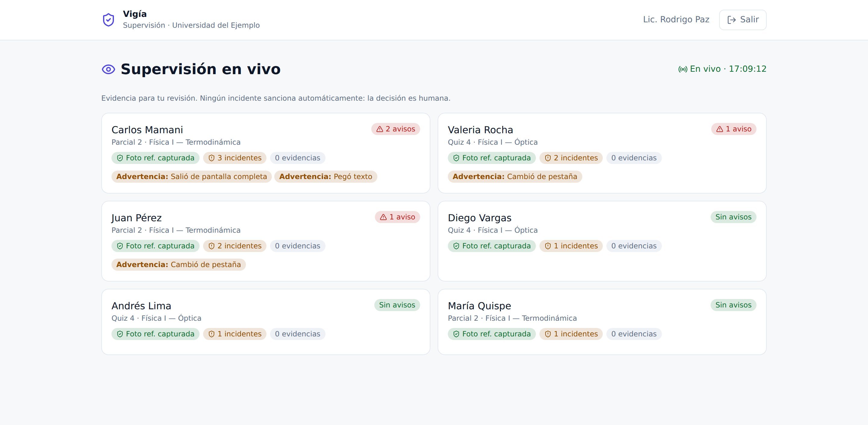Click María Quispe's 'Sin avisos' badge

733,305
